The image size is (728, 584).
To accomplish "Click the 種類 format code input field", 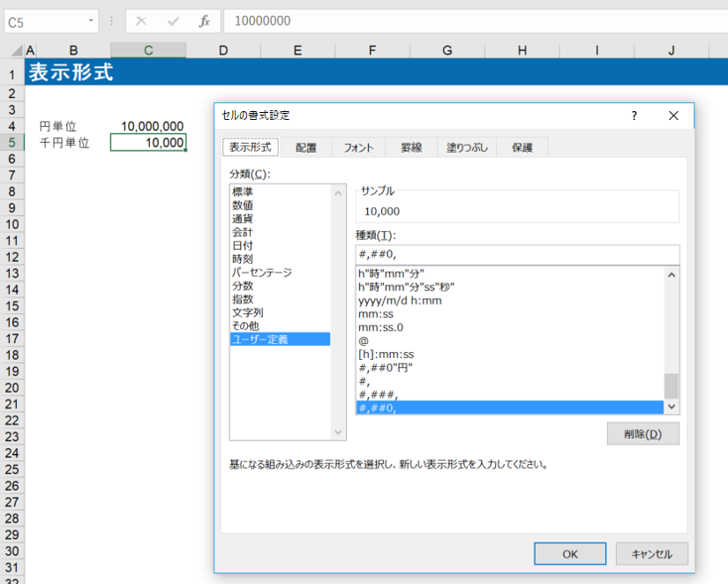I will point(516,255).
